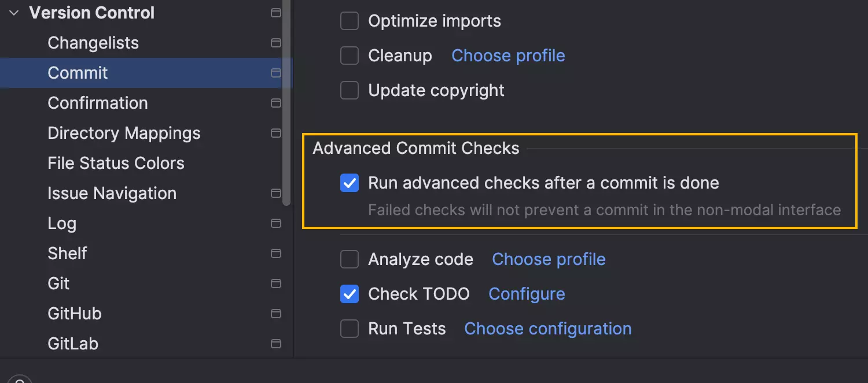Click project-level icon beside Commit item
Image resolution: width=868 pixels, height=383 pixels.
[276, 73]
